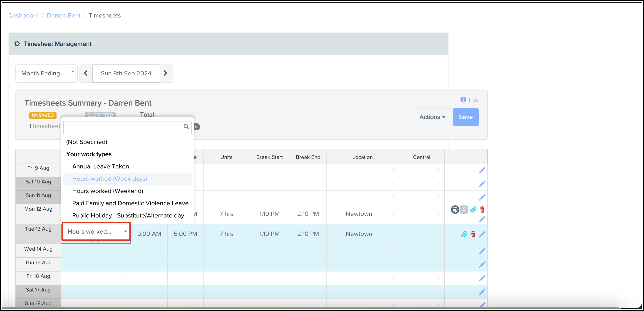Edit the Wed 14 Aug row with the pencil icon
Viewport: 644px width, 311px height.
482,251
